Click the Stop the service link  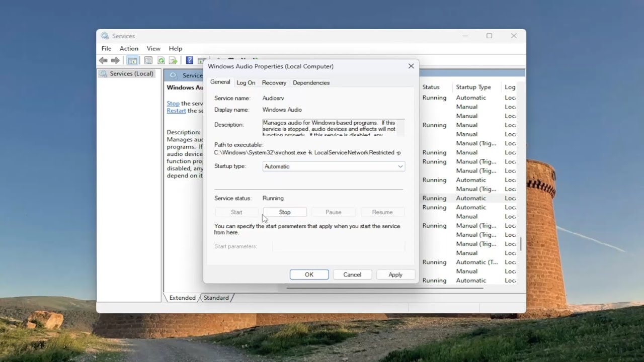pyautogui.click(x=173, y=104)
